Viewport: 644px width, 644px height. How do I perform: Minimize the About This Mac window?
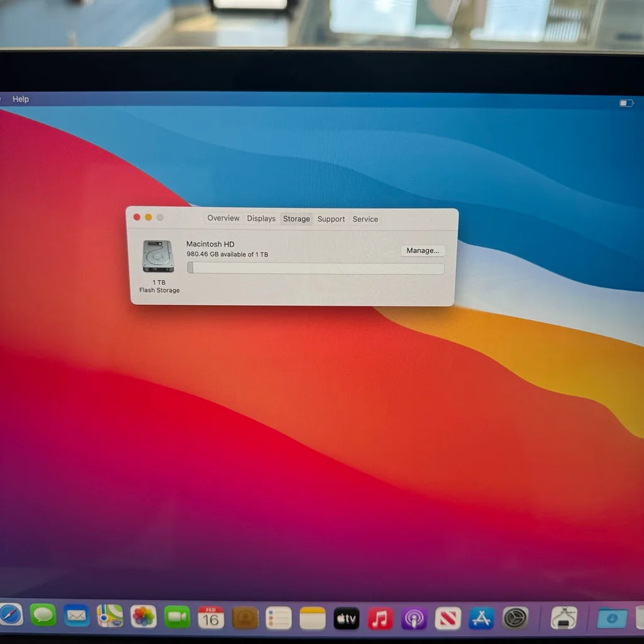[x=148, y=217]
